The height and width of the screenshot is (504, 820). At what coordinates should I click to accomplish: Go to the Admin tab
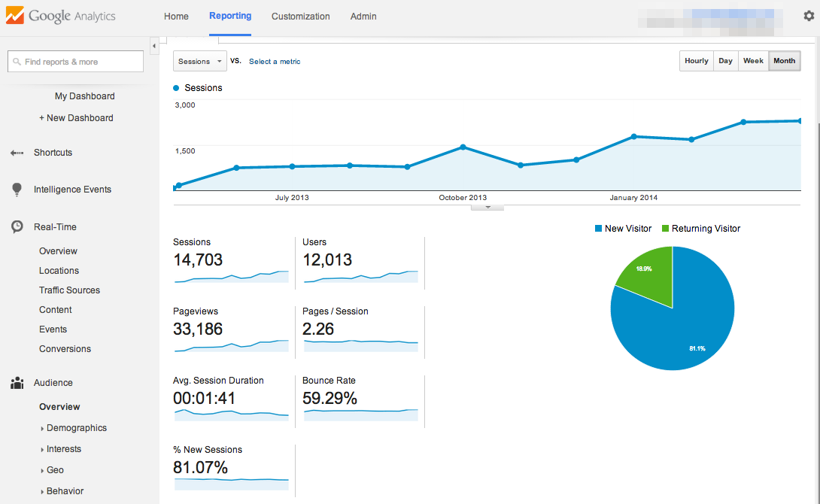pyautogui.click(x=363, y=17)
